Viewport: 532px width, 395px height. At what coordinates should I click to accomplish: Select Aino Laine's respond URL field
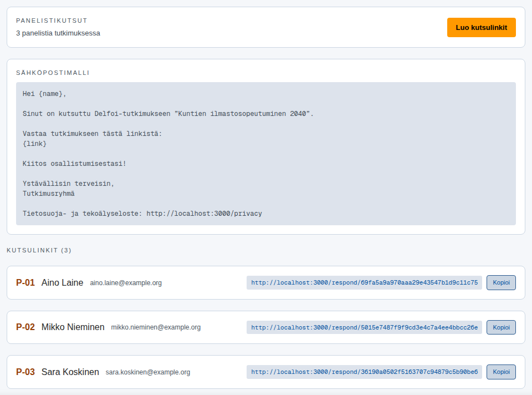click(364, 282)
